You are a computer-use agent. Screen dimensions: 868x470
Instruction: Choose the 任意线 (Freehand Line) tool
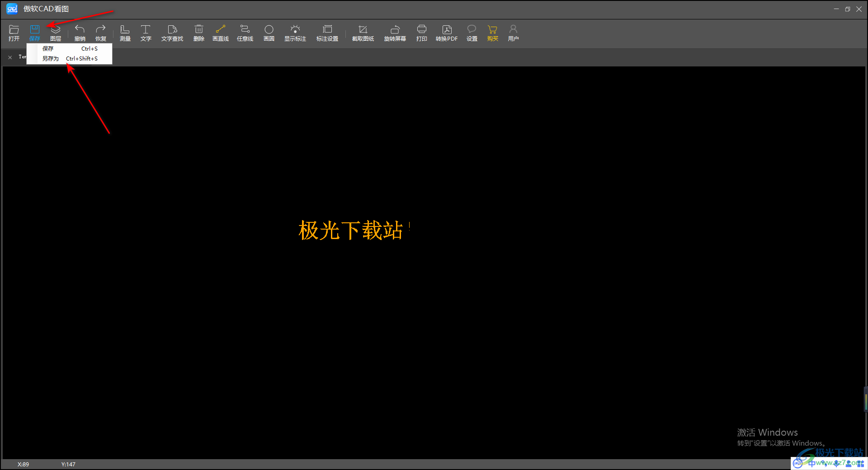(245, 33)
